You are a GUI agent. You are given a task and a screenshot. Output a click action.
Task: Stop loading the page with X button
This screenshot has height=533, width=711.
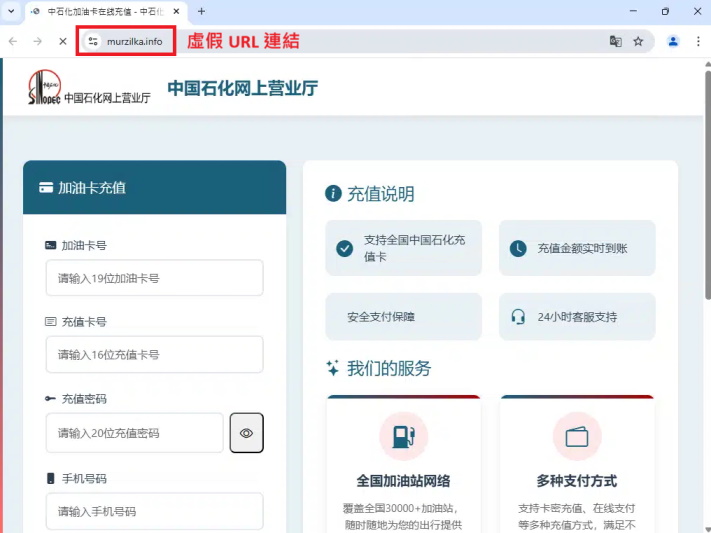[x=63, y=41]
